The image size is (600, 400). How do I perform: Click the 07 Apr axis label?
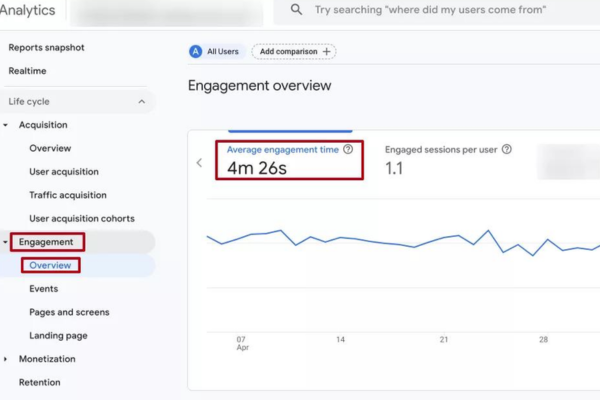[x=243, y=343]
